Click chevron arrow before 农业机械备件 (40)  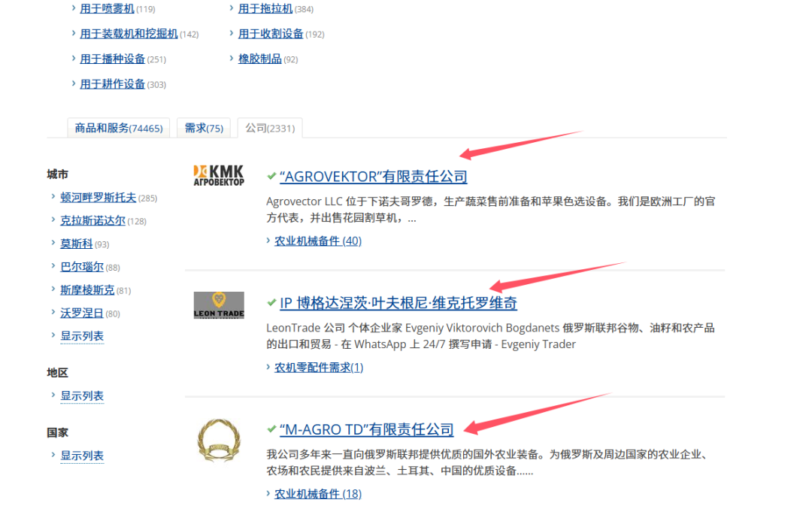[268, 240]
